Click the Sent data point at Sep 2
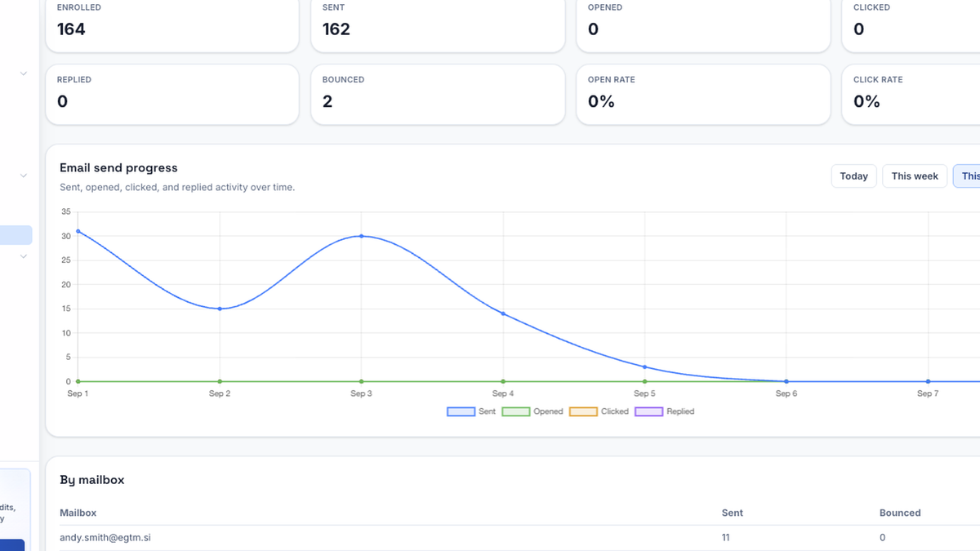The height and width of the screenshot is (551, 980). [220, 309]
